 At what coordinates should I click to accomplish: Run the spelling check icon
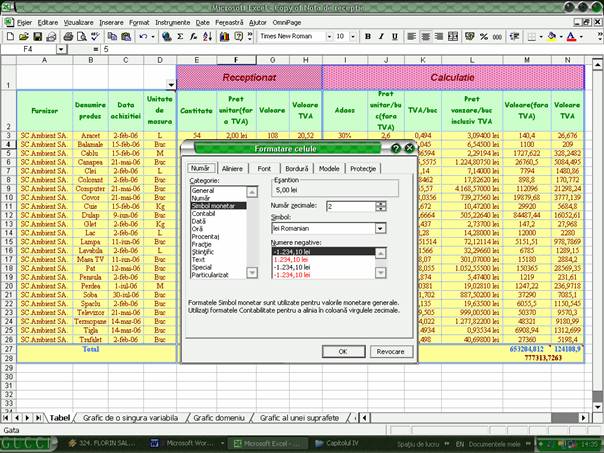point(95,37)
